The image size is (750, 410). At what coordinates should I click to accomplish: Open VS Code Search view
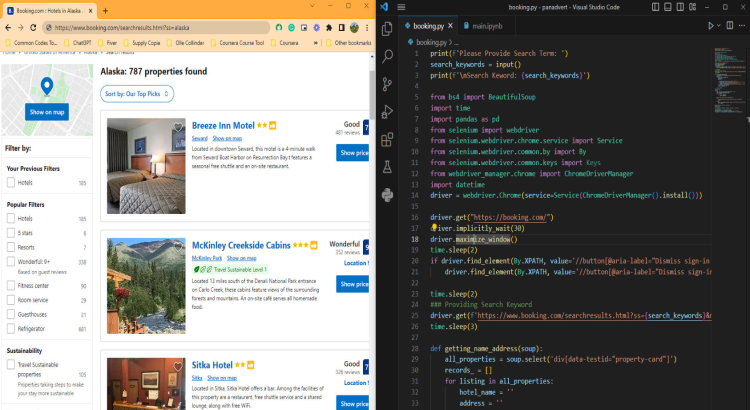coord(387,56)
